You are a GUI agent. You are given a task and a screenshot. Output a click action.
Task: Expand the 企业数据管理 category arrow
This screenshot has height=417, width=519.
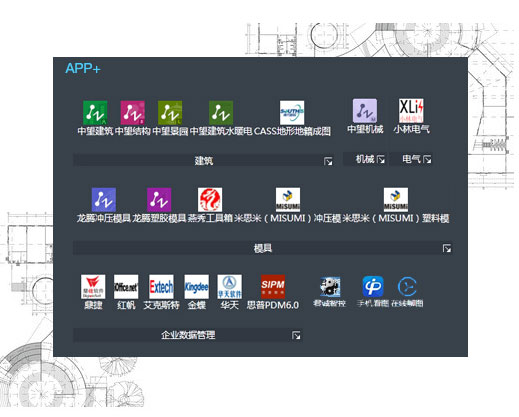(x=296, y=335)
